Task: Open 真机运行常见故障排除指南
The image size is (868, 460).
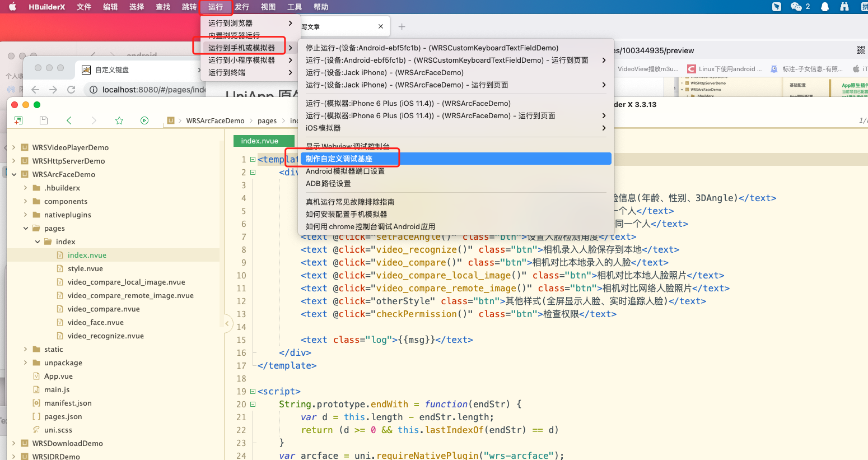Action: click(x=456, y=202)
